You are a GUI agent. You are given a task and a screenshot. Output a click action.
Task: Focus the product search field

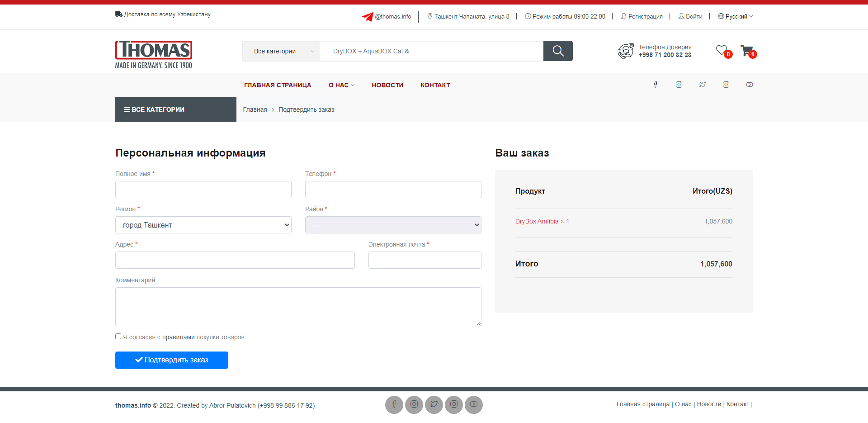[431, 51]
